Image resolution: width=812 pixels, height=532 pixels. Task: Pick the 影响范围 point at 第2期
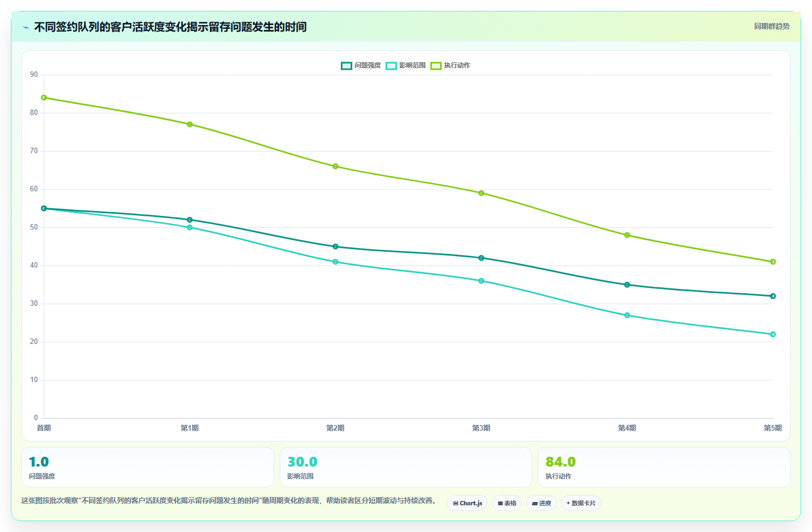(x=335, y=262)
